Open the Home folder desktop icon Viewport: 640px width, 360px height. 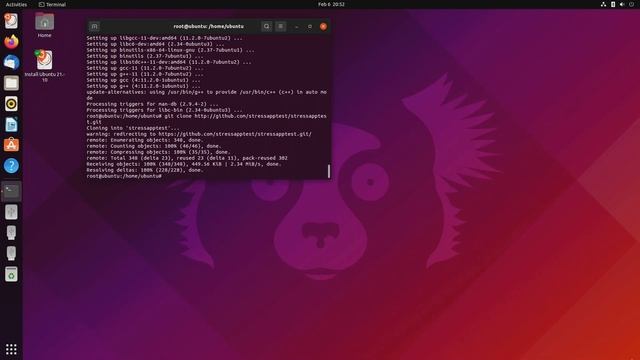tap(44, 25)
